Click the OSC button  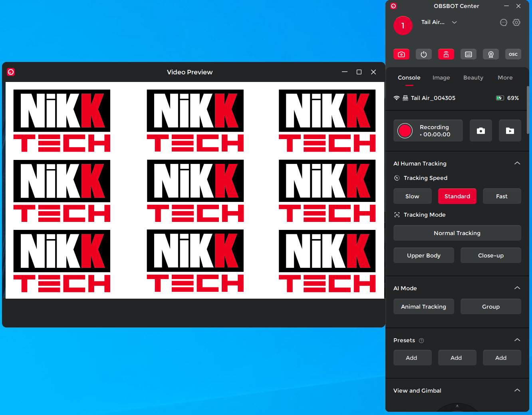(x=513, y=54)
